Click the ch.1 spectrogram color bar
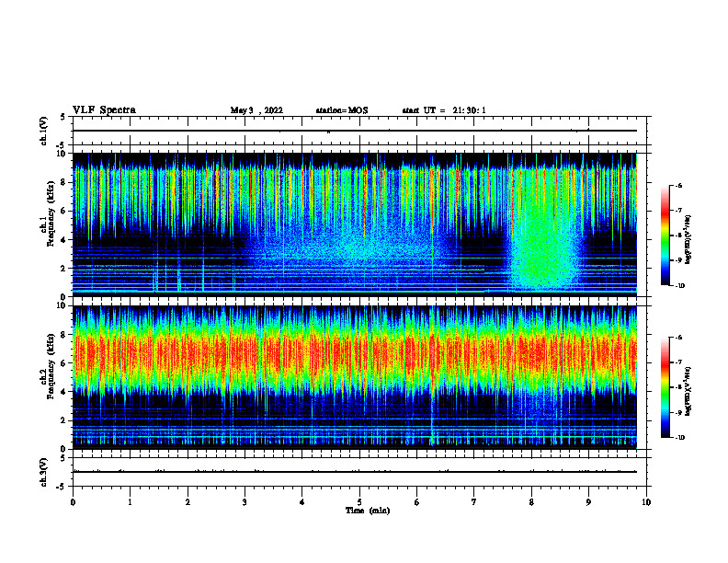Image resolution: width=728 pixels, height=563 pixels. 665,236
